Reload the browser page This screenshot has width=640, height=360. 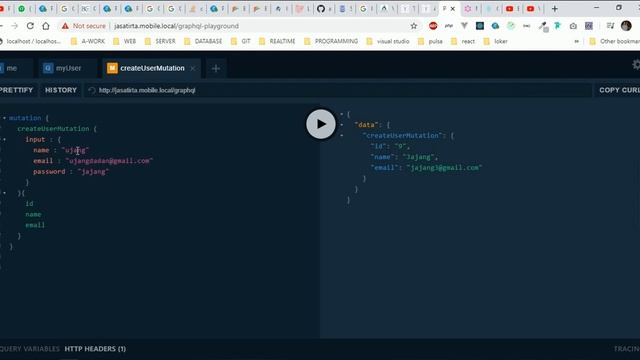click(30, 26)
